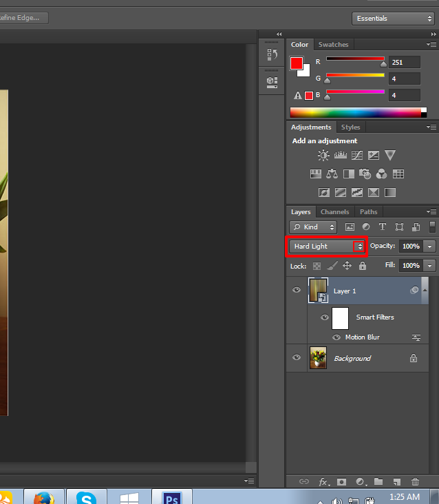Switch to the Swatches tab
The image size is (439, 504).
click(333, 44)
